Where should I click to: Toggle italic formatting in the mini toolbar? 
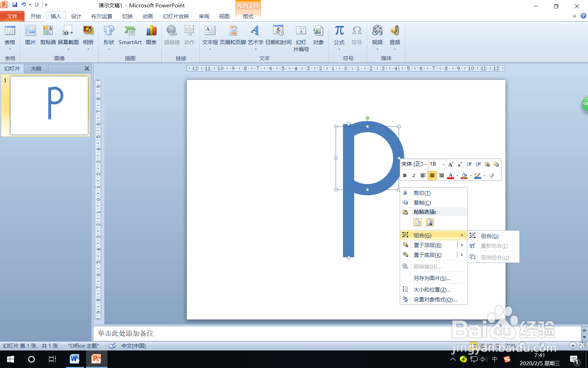[x=414, y=176]
